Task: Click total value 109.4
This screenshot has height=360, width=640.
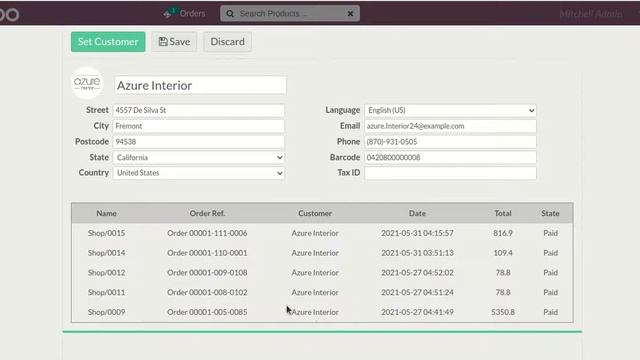Action: click(503, 253)
